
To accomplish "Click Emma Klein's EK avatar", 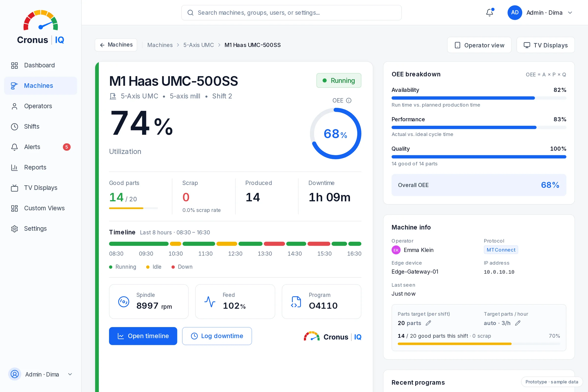I will pos(396,250).
